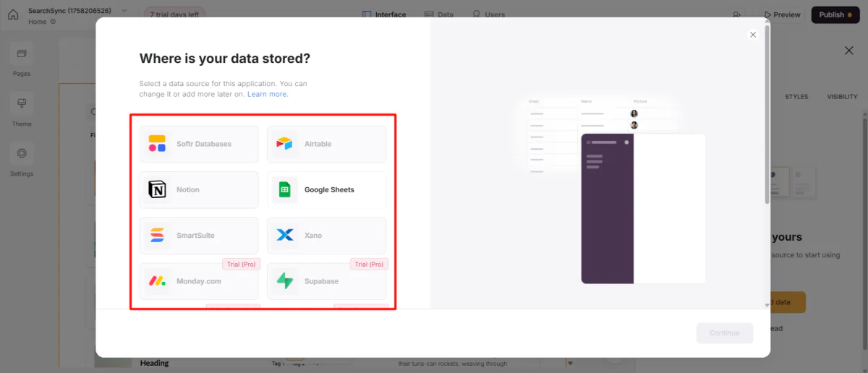
Task: Choose the Airtable data source icon
Action: pos(285,144)
